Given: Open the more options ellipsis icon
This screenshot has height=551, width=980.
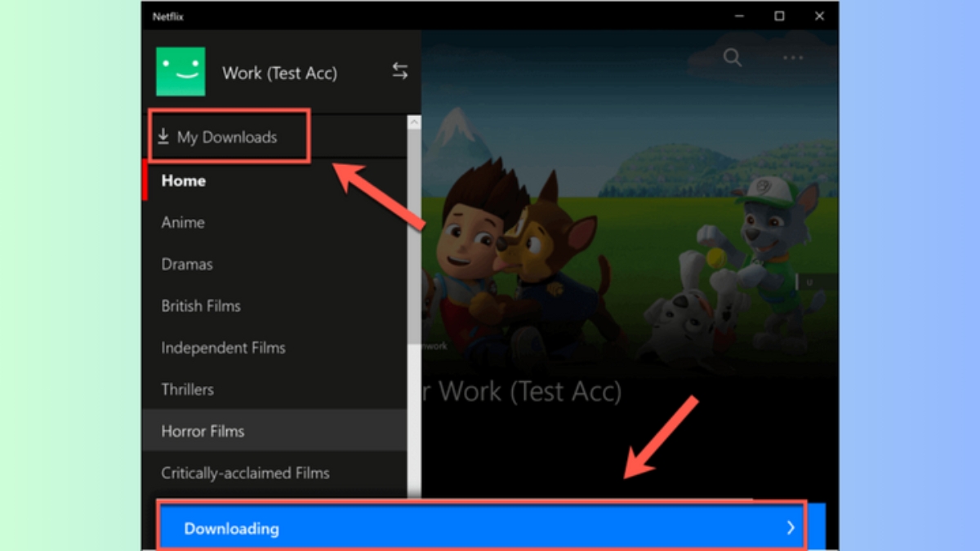Looking at the screenshot, I should click(791, 57).
